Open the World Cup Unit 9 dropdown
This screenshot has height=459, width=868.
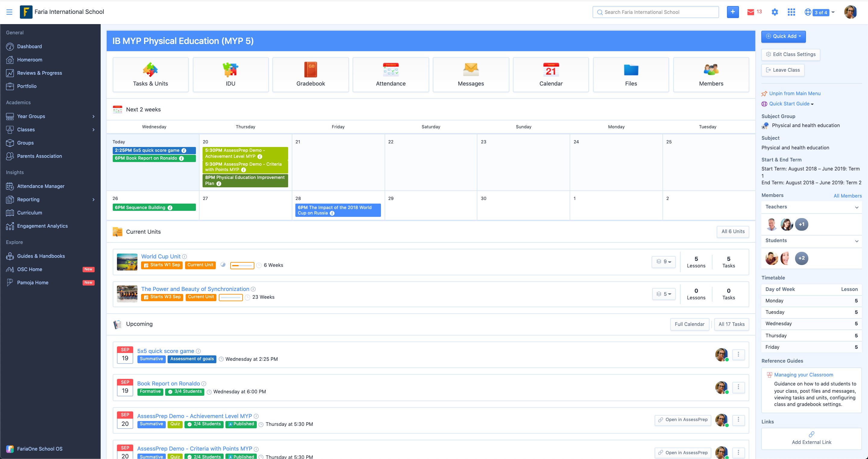663,262
